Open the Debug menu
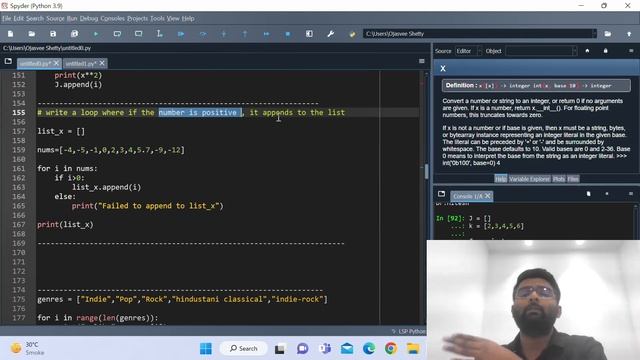The width and height of the screenshot is (640, 360). (x=89, y=18)
